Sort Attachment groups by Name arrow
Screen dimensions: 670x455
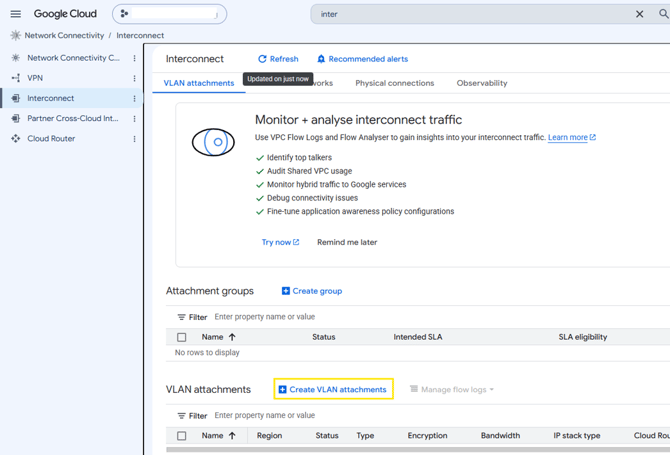[x=232, y=337]
